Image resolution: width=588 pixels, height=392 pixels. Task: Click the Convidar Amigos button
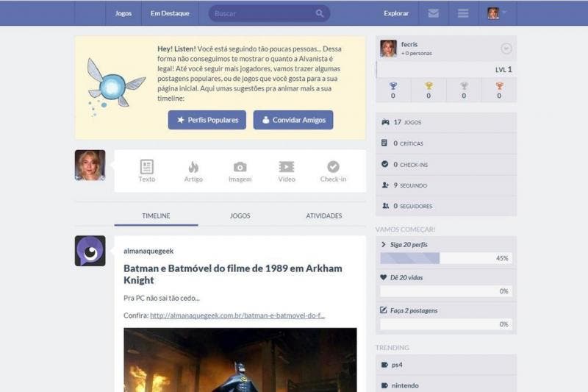click(x=293, y=120)
